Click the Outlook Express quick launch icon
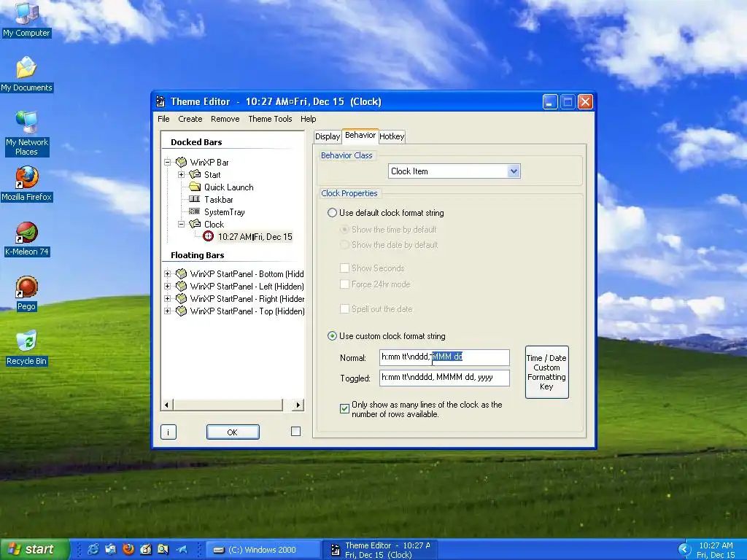 coord(111,550)
